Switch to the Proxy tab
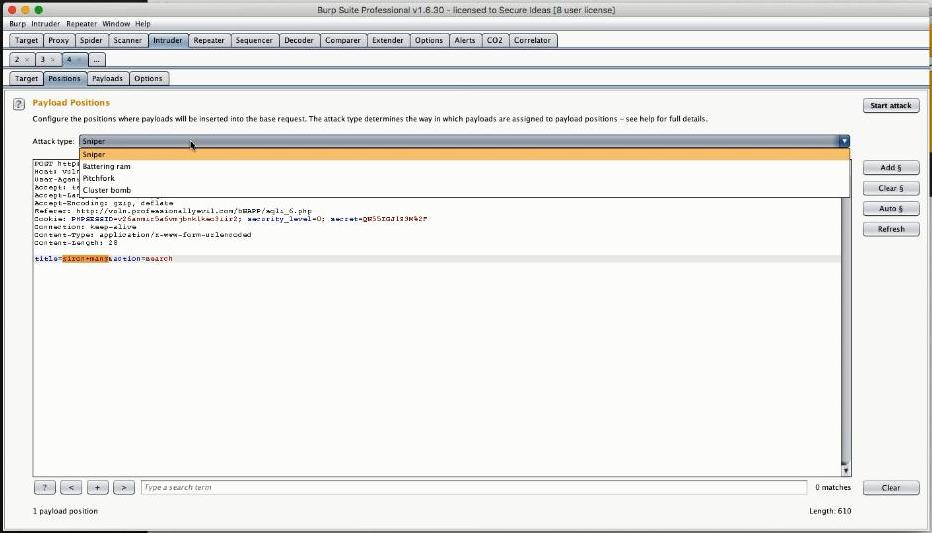Screen dimensions: 932x533 [x=58, y=40]
